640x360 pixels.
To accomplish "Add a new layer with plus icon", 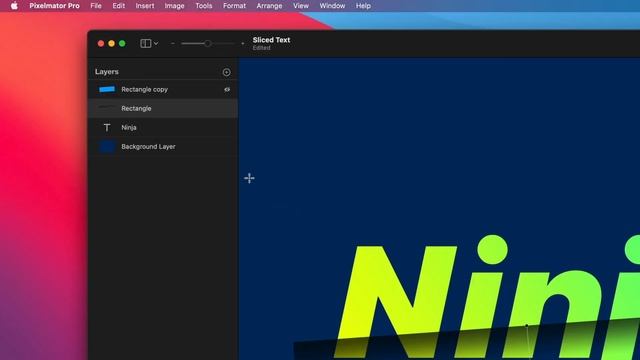I will pyautogui.click(x=227, y=72).
